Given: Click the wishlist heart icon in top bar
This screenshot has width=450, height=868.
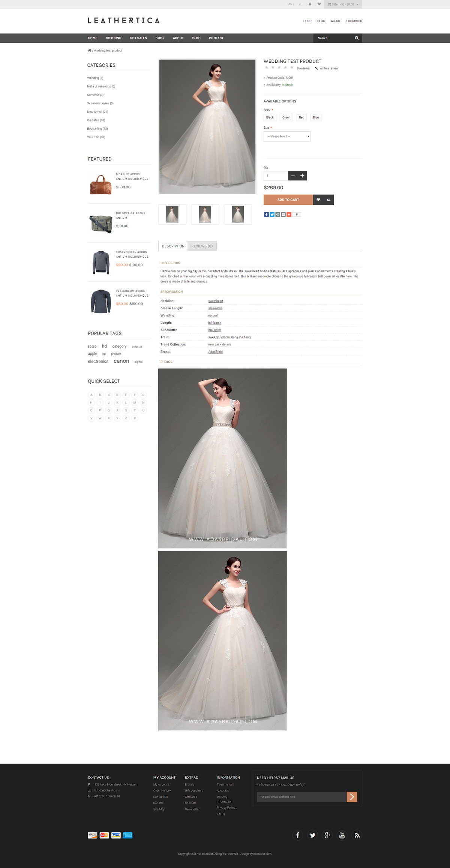Looking at the screenshot, I should [319, 4].
